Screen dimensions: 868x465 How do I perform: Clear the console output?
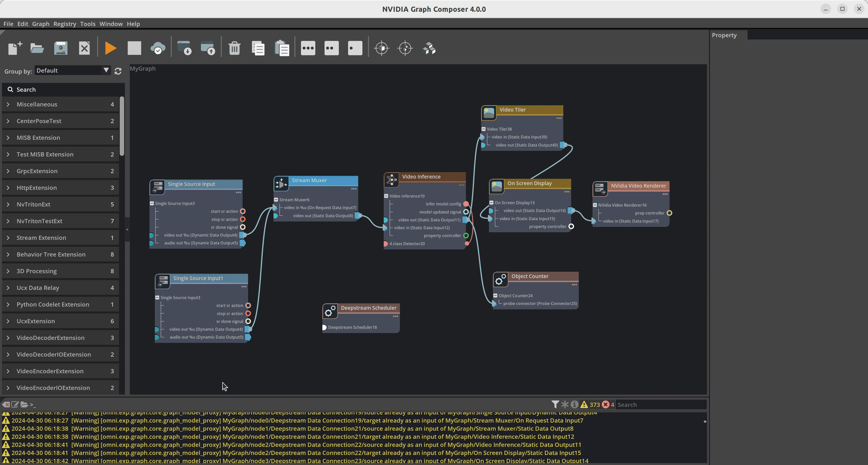[6, 404]
